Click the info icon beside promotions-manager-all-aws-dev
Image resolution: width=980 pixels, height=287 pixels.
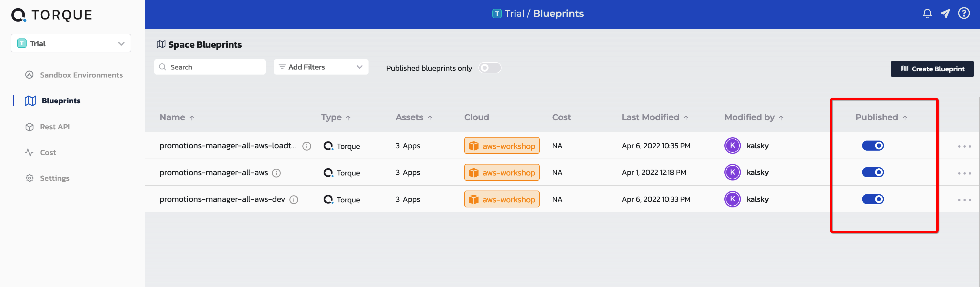[x=294, y=200]
